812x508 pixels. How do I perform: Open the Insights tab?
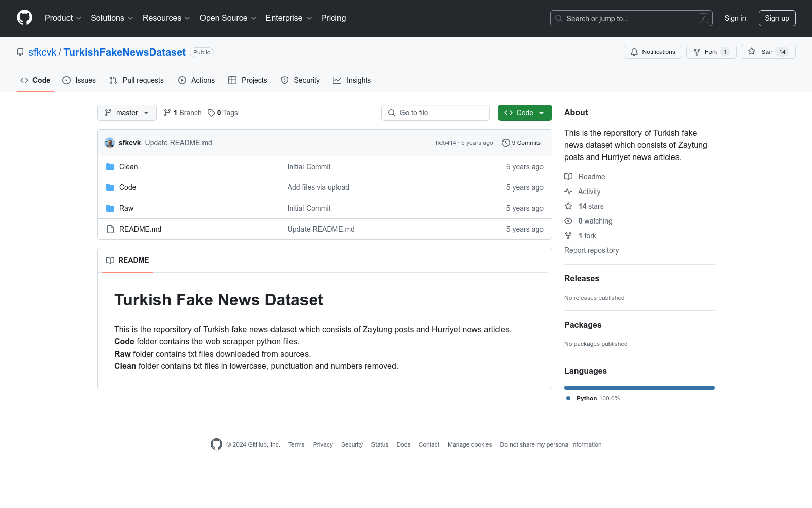coord(352,80)
